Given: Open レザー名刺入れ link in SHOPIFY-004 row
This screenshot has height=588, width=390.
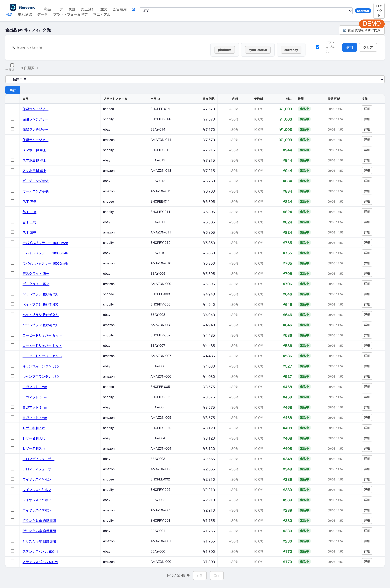Looking at the screenshot, I should coord(34,428).
